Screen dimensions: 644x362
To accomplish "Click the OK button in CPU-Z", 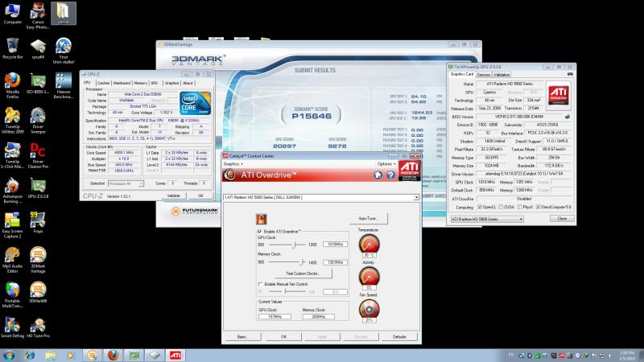I will coord(200,195).
